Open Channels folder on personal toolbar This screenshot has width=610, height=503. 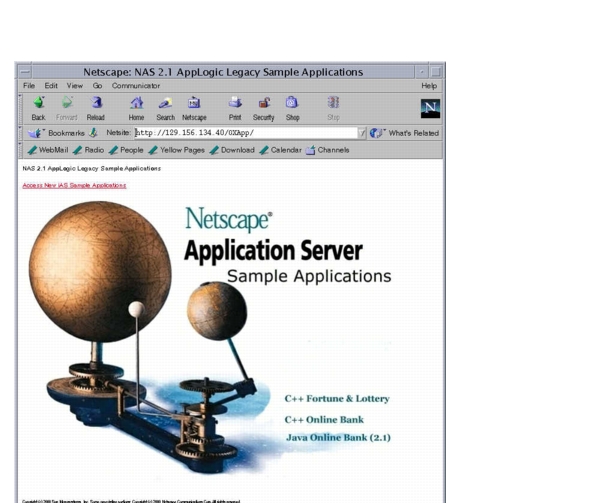click(328, 150)
